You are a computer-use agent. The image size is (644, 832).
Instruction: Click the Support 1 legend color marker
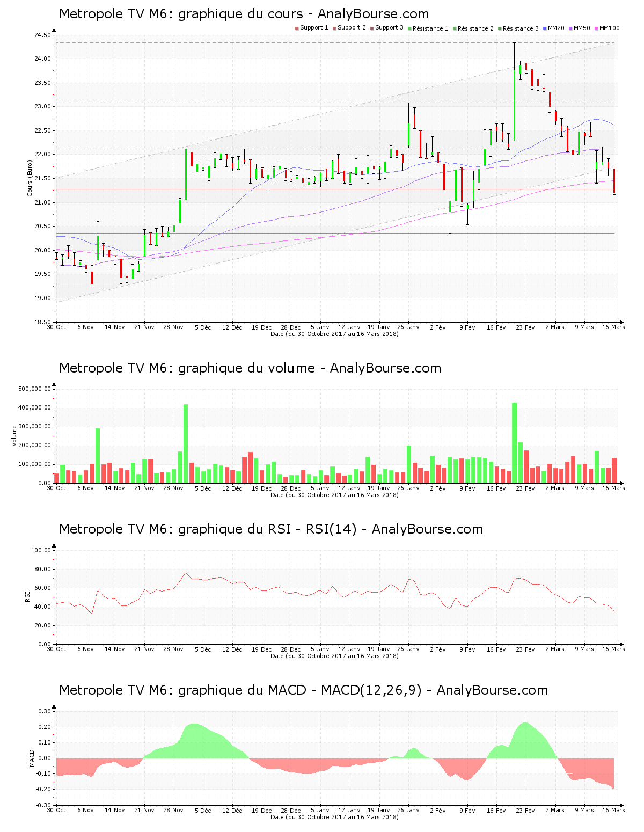297,28
